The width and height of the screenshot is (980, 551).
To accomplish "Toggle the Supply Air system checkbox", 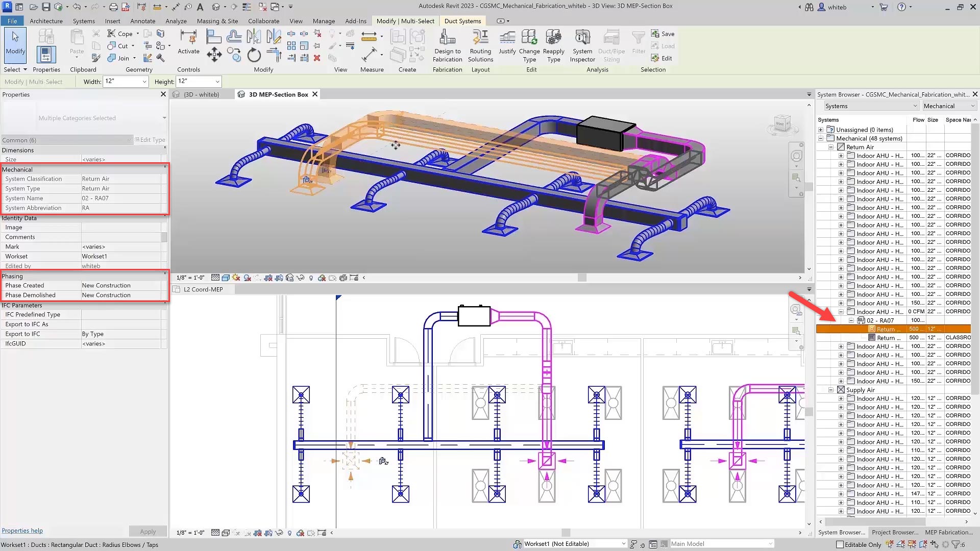I will click(x=841, y=390).
